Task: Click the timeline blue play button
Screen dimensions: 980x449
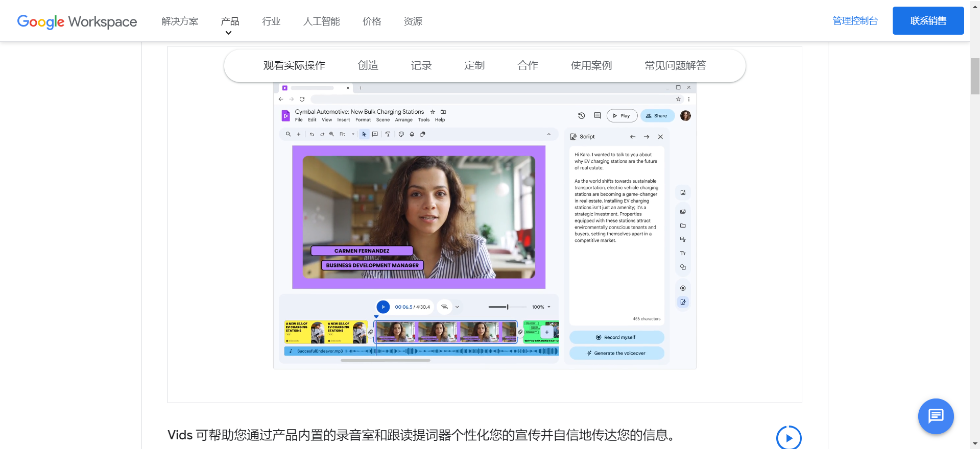Action: point(383,307)
